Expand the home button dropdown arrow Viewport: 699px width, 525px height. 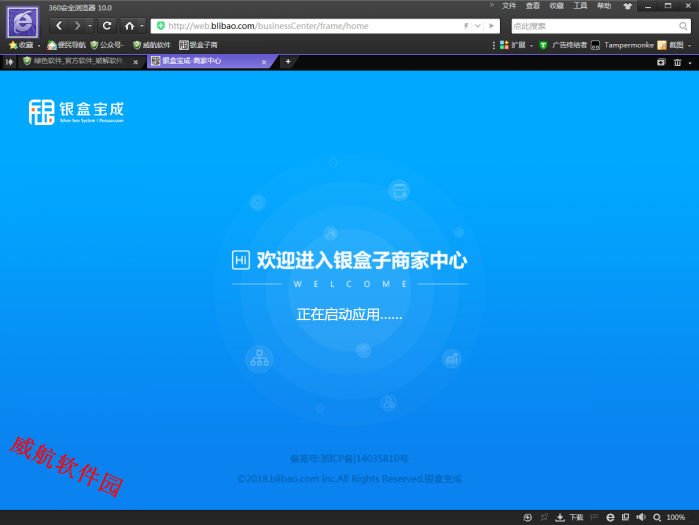(x=142, y=26)
